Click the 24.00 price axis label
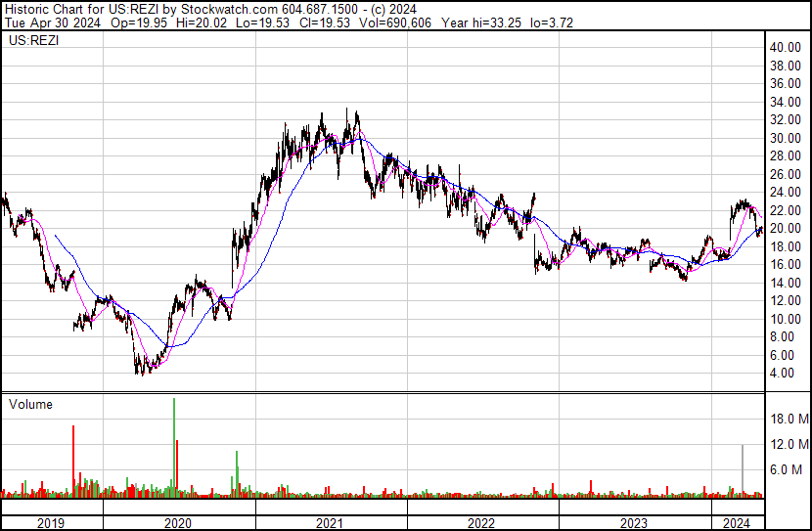Image resolution: width=812 pixels, height=531 pixels. [x=785, y=192]
